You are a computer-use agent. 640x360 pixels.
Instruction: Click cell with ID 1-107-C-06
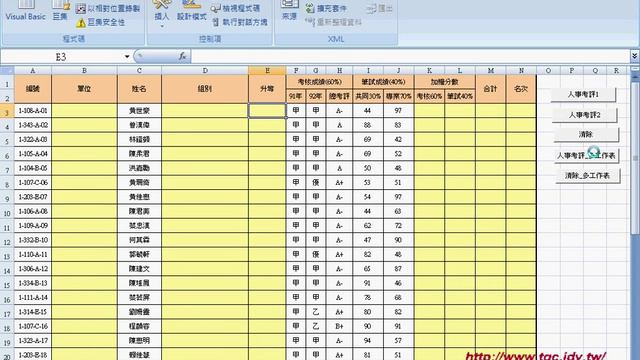[x=33, y=182]
